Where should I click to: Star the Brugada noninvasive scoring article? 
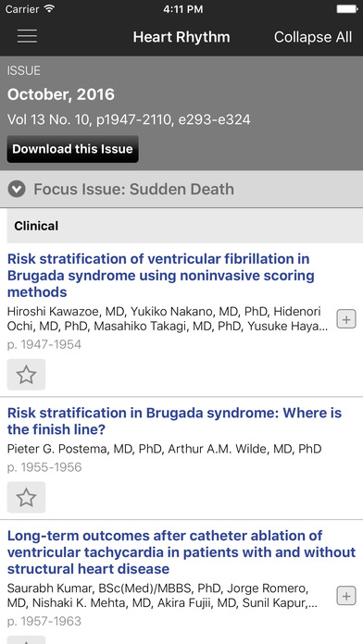point(26,375)
